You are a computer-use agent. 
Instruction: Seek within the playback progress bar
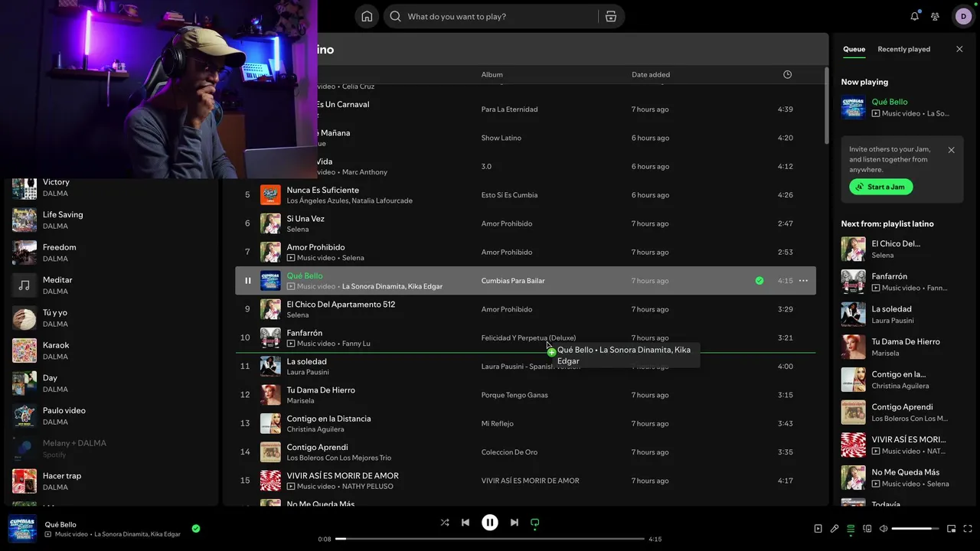(x=490, y=539)
